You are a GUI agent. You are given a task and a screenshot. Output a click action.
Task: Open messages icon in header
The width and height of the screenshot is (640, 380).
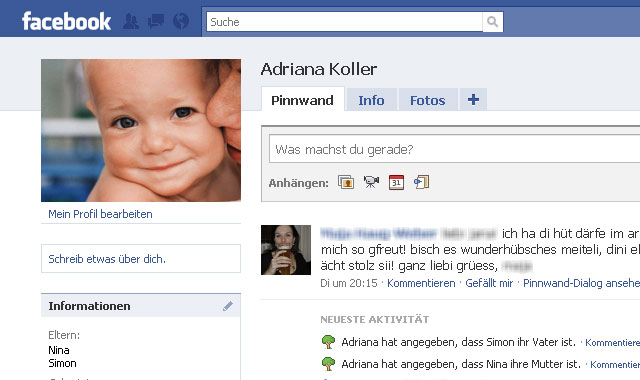[156, 21]
